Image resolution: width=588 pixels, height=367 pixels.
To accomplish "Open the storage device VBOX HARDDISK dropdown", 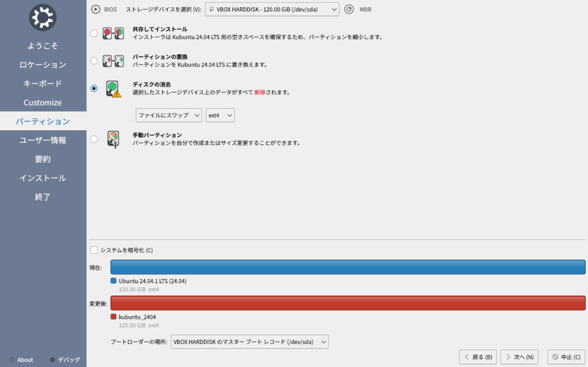I will 272,10.
